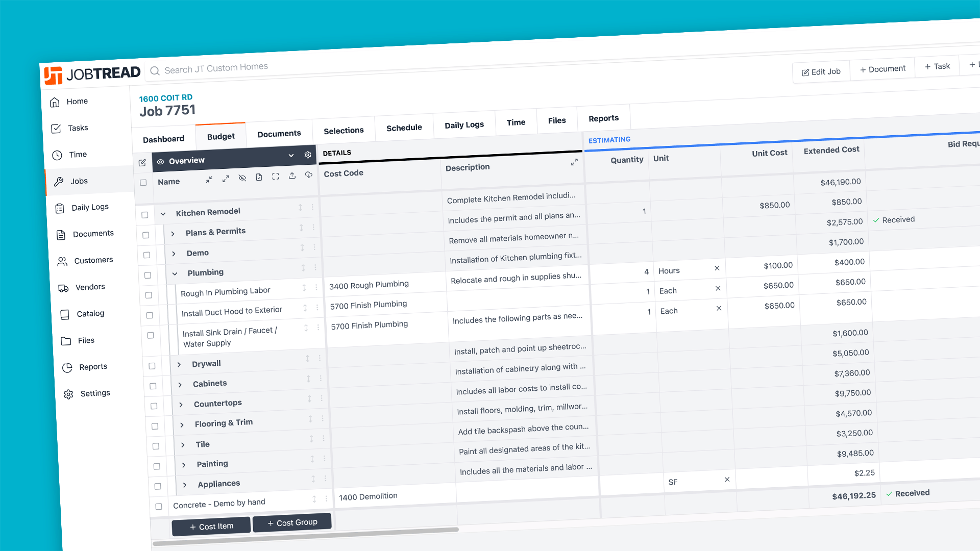The width and height of the screenshot is (980, 551).
Task: Clear the Hours unit with X
Action: pos(717,268)
